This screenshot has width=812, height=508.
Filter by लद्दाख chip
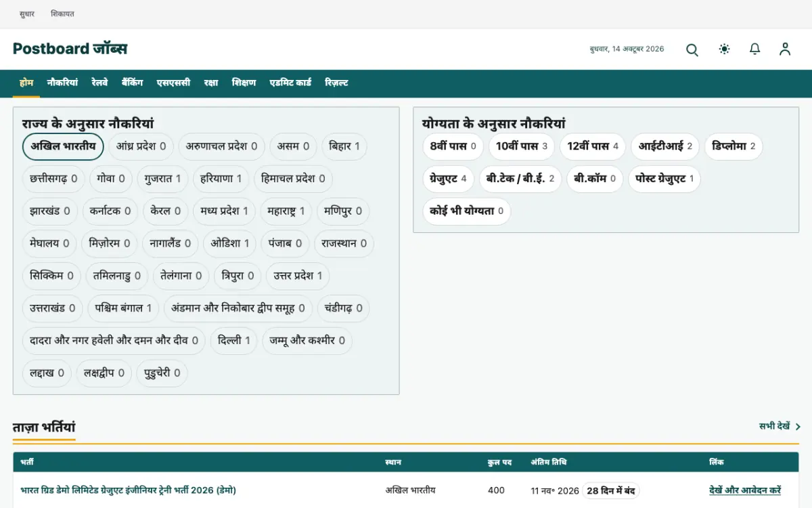pos(47,373)
